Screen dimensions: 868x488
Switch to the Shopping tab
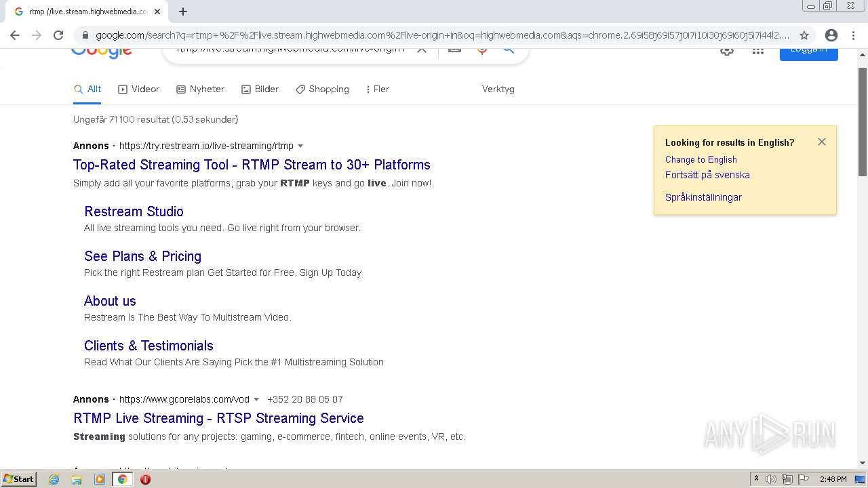(x=322, y=89)
